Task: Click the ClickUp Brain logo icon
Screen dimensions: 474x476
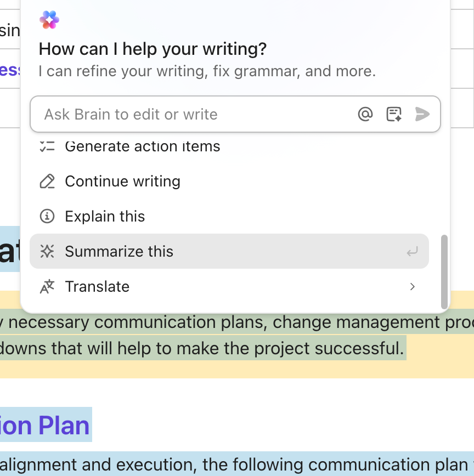Action: (x=49, y=20)
